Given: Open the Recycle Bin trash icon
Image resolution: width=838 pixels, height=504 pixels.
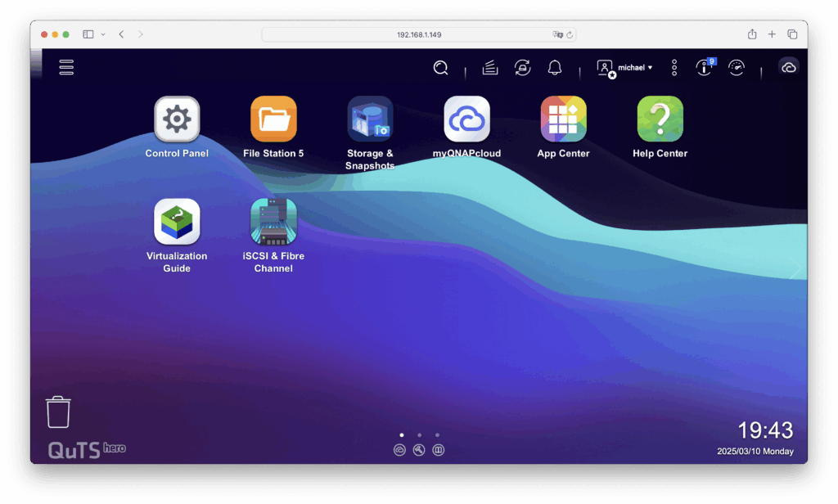Looking at the screenshot, I should (58, 412).
